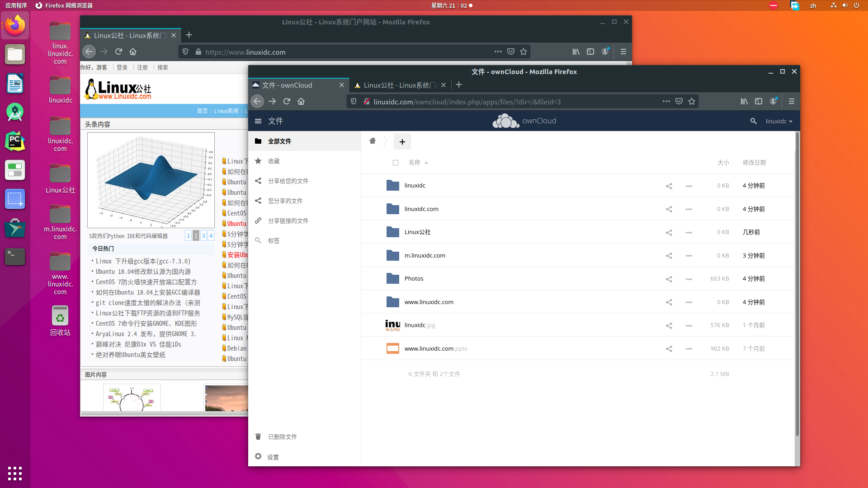
Task: Launch PyCharm from the Ubuntu dock
Action: click(15, 141)
